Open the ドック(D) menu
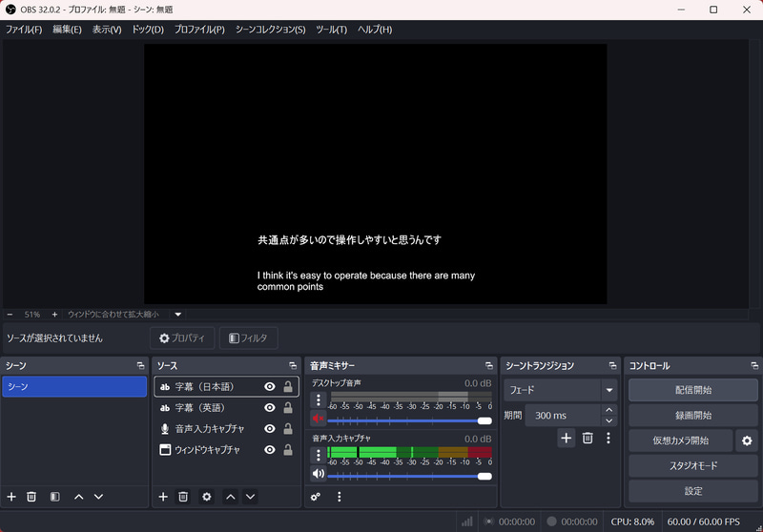763x532 pixels. tap(148, 30)
